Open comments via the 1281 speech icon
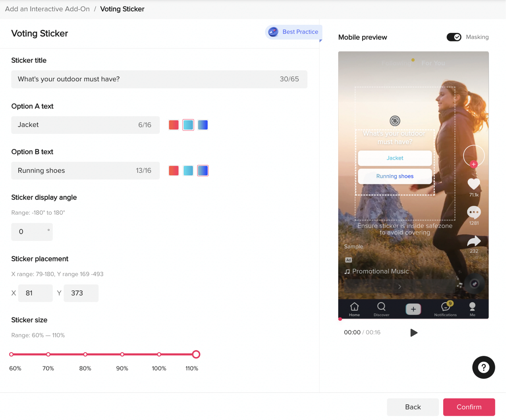This screenshot has height=420, width=506. [474, 214]
